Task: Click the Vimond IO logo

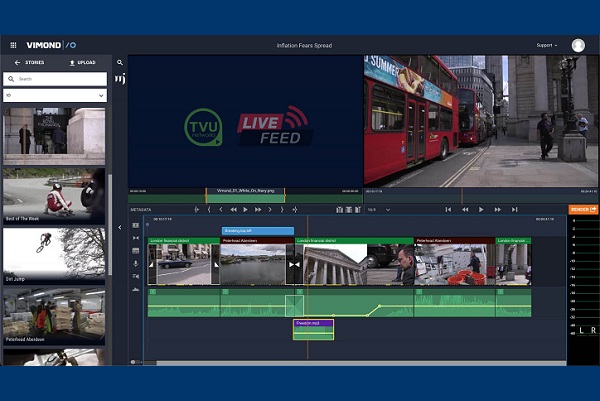Action: [51, 45]
